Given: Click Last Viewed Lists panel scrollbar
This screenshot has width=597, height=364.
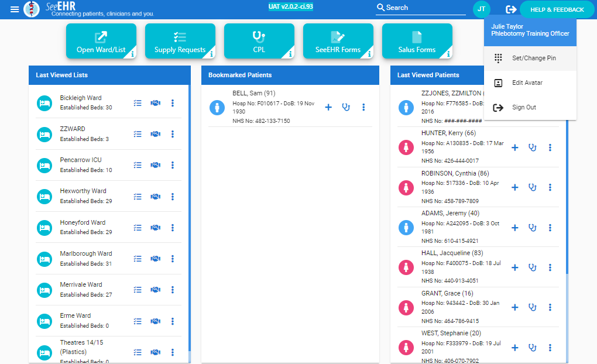Looking at the screenshot, I should pyautogui.click(x=190, y=217).
